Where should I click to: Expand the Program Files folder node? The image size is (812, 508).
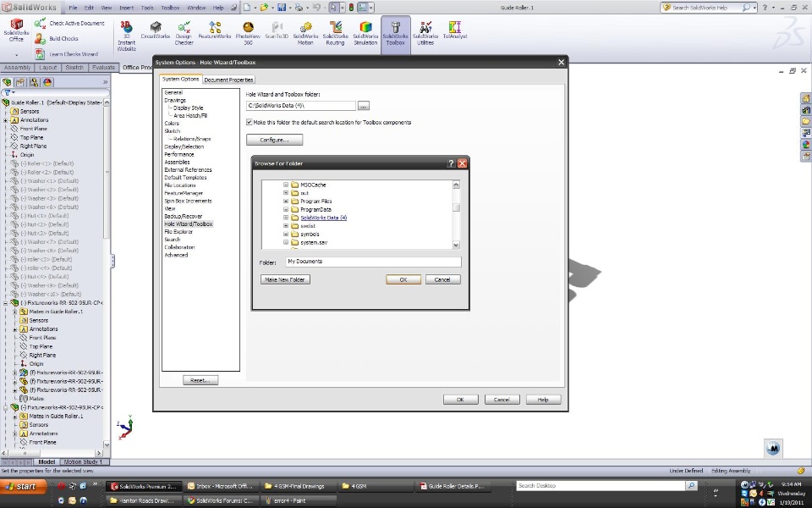pos(285,202)
